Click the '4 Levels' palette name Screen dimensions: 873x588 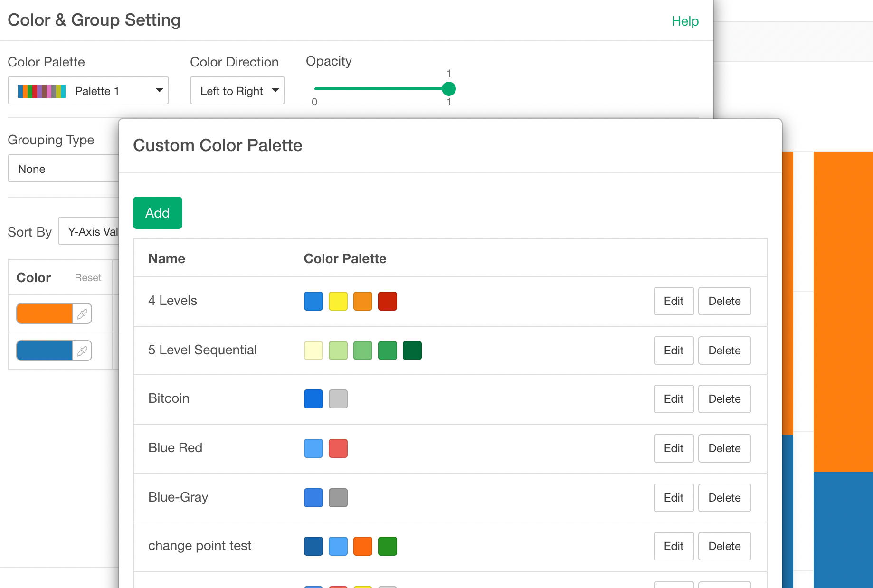click(x=172, y=301)
